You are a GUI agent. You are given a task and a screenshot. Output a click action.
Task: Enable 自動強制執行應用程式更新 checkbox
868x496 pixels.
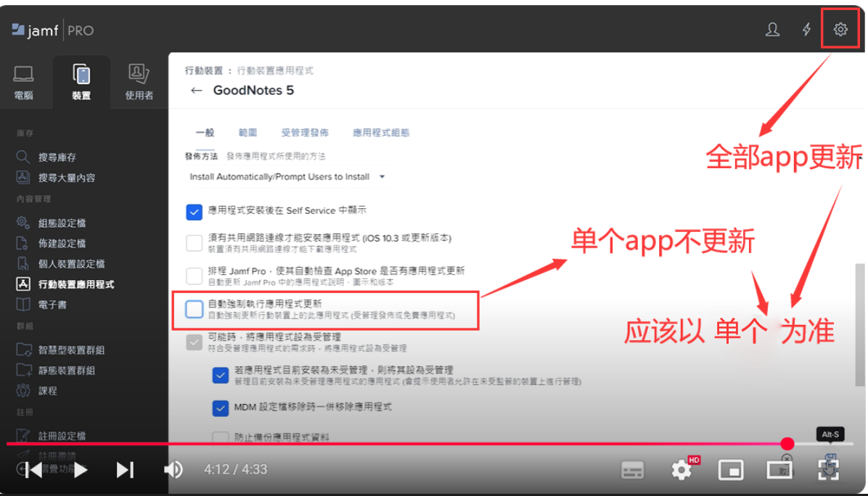point(194,310)
